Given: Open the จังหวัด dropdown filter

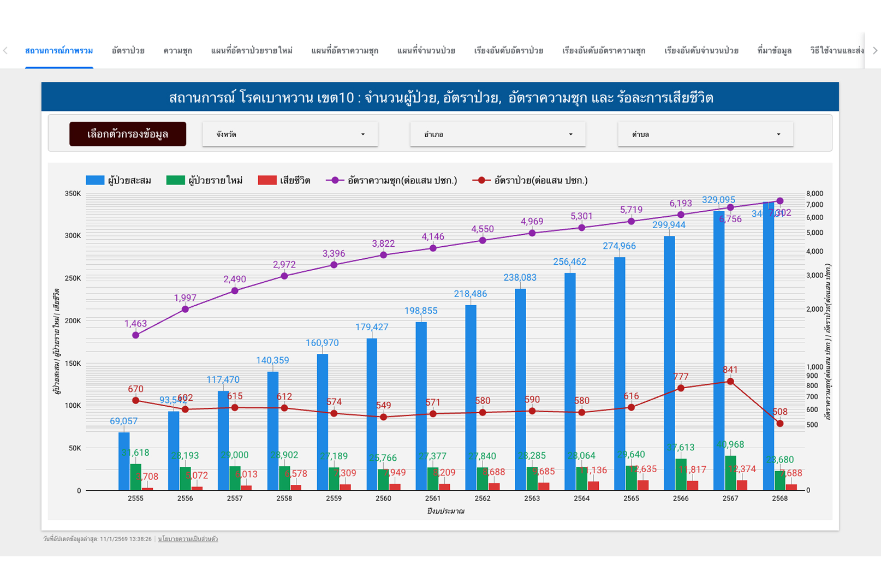Looking at the screenshot, I should pyautogui.click(x=290, y=134).
